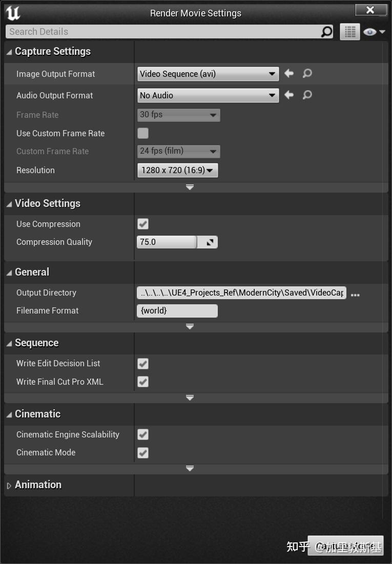Enable Use Custom Frame Rate

(x=142, y=133)
